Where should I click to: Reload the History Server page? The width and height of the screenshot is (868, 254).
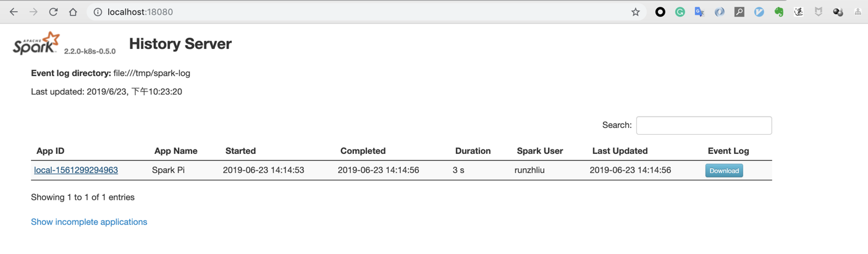coord(53,12)
